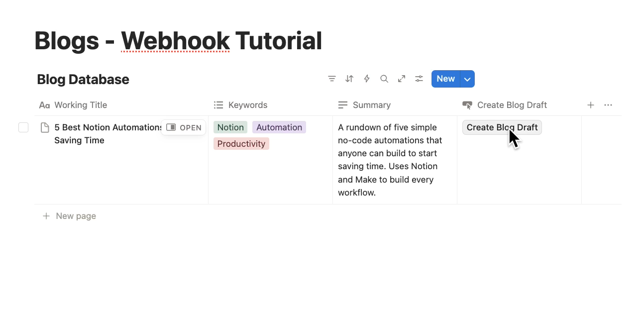
Task: Add a new property with the plus icon
Action: (x=590, y=105)
